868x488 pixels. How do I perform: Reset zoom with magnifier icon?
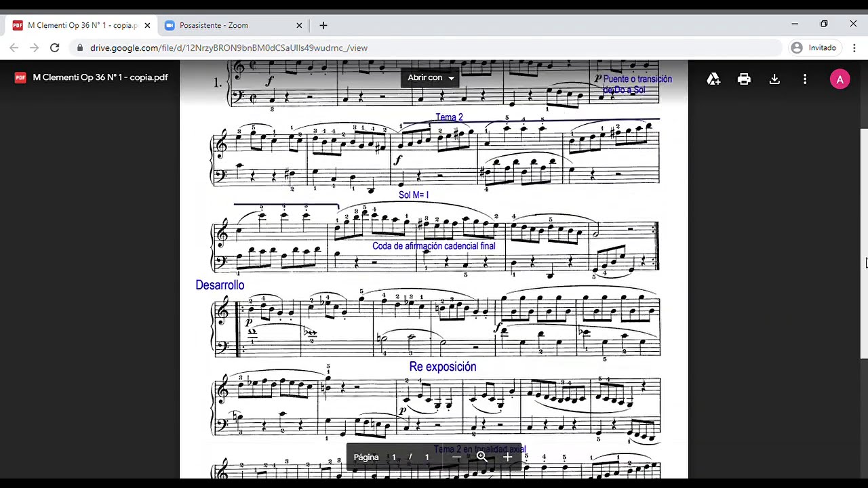[482, 457]
